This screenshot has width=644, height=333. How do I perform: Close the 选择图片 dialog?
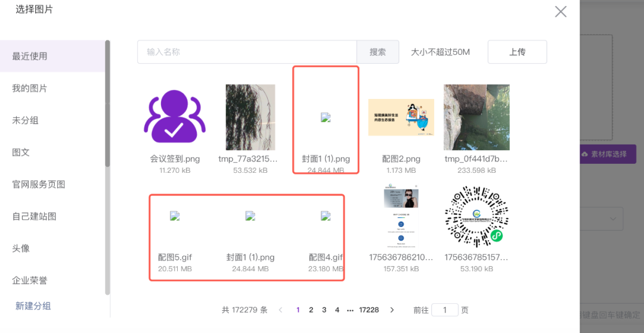[561, 11]
